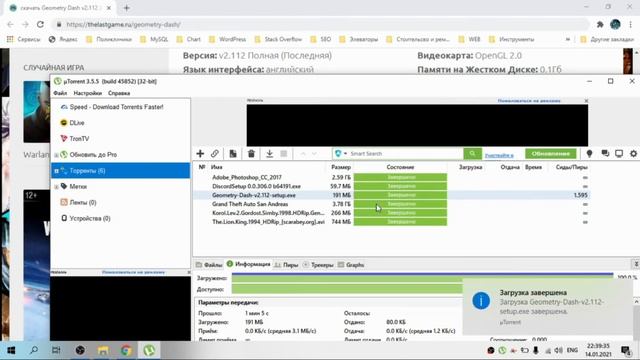Expand the Обновить до Pro tree node
640x360 pixels.
[56, 155]
